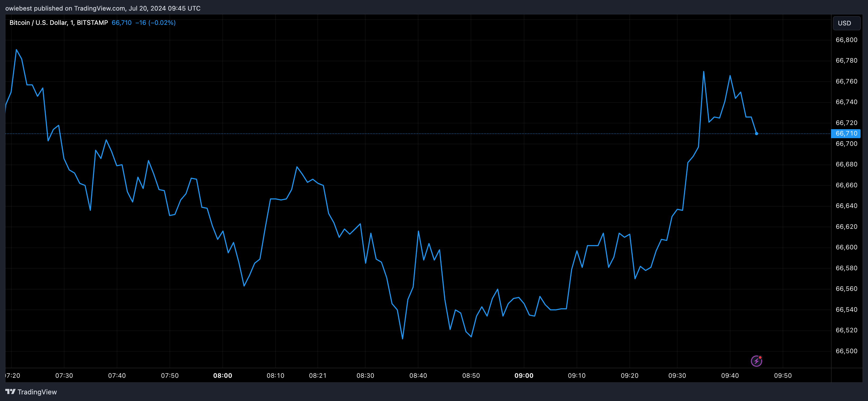Open the USD currency selector
Viewport: 868px width, 401px height.
tap(846, 23)
